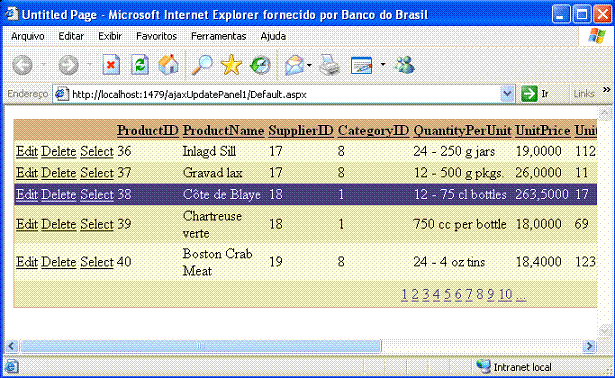
Task: Print the page with printer icon
Action: [x=329, y=65]
